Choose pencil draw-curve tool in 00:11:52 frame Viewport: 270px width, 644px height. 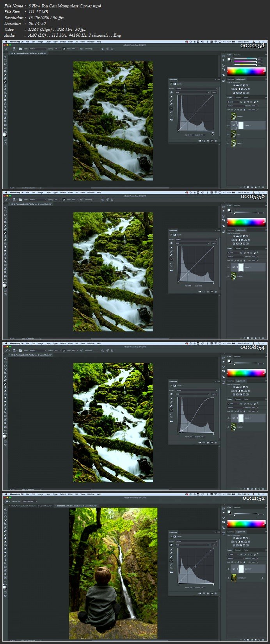click(x=171, y=564)
